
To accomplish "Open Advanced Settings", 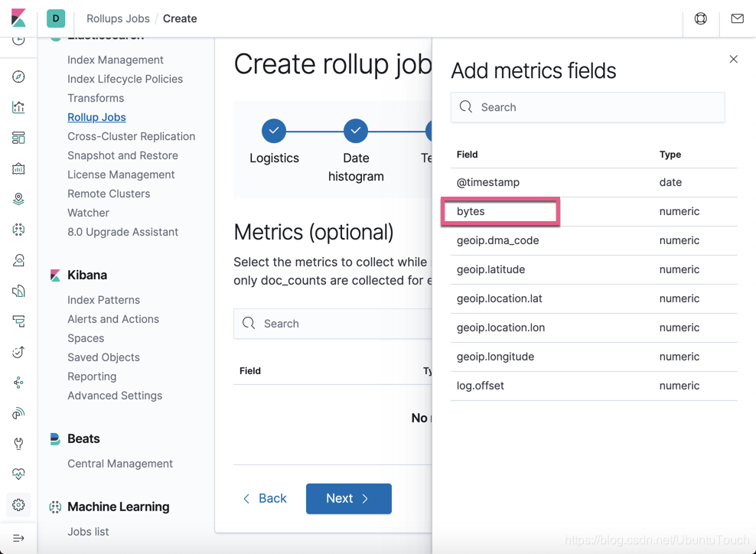I will pyautogui.click(x=115, y=396).
